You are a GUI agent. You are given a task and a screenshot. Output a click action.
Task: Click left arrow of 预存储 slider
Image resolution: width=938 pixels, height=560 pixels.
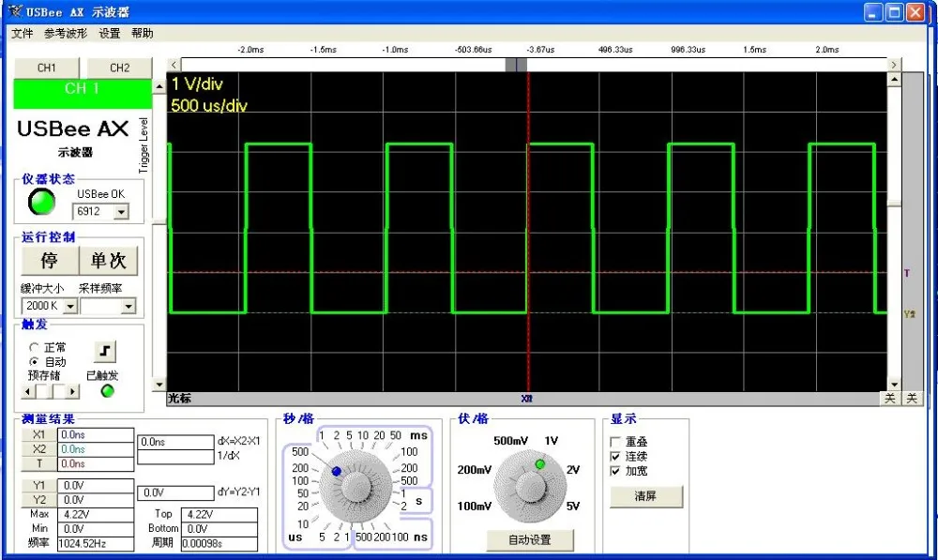[x=27, y=392]
